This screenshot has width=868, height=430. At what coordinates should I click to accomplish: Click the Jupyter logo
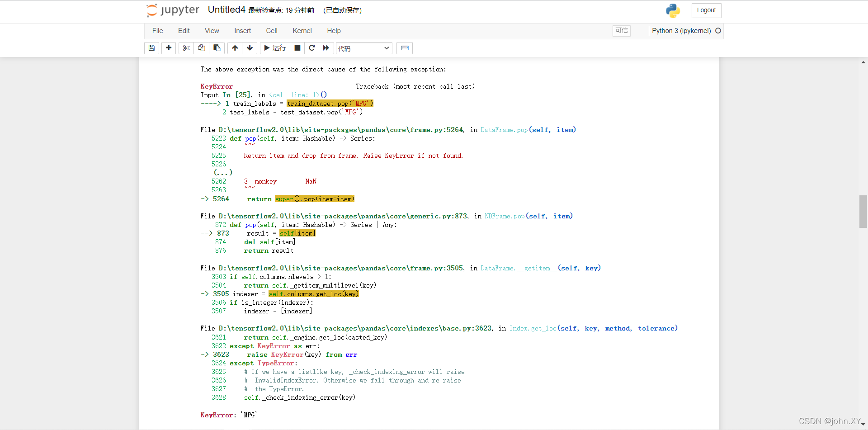coord(173,10)
